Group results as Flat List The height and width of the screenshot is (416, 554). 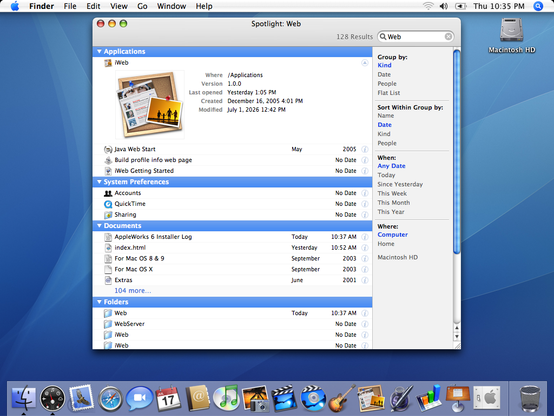(x=389, y=93)
